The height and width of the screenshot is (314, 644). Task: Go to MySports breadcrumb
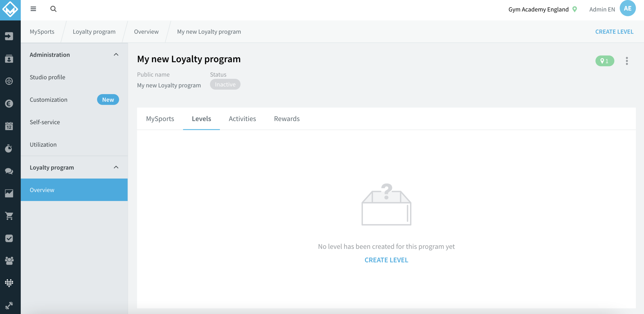[42, 31]
